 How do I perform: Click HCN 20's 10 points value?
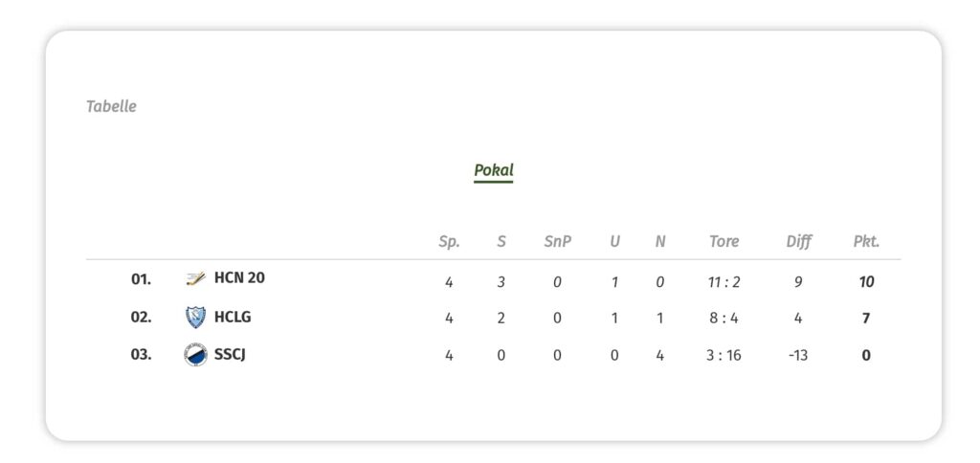866,282
